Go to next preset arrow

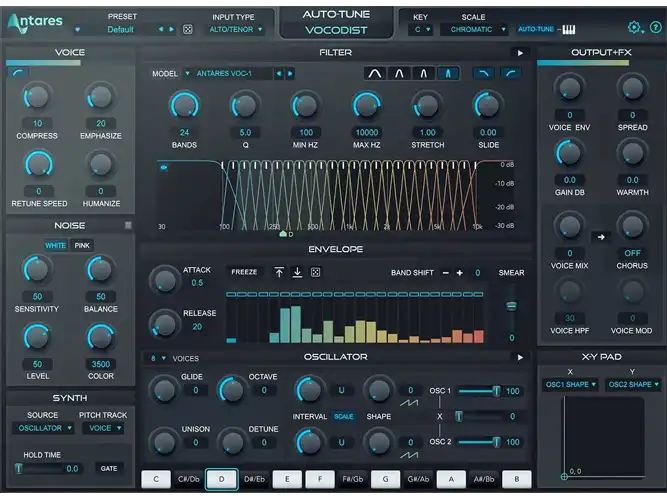[x=171, y=29]
